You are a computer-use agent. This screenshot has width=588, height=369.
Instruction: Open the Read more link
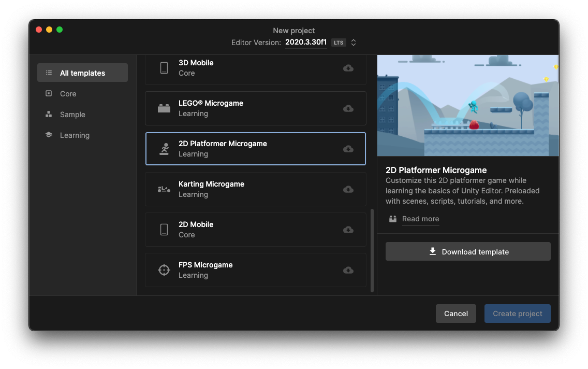click(x=420, y=219)
